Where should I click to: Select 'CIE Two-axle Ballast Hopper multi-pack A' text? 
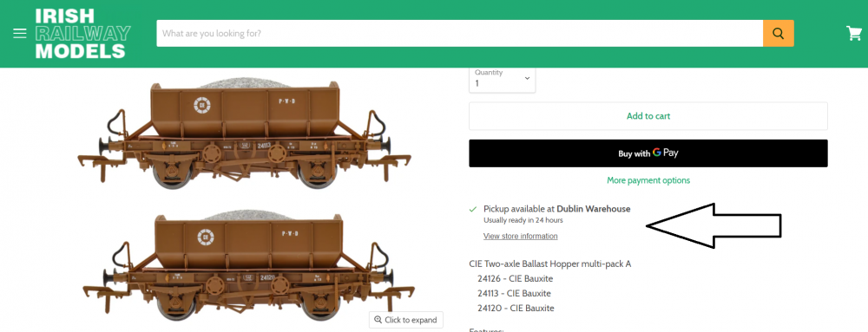tap(550, 264)
